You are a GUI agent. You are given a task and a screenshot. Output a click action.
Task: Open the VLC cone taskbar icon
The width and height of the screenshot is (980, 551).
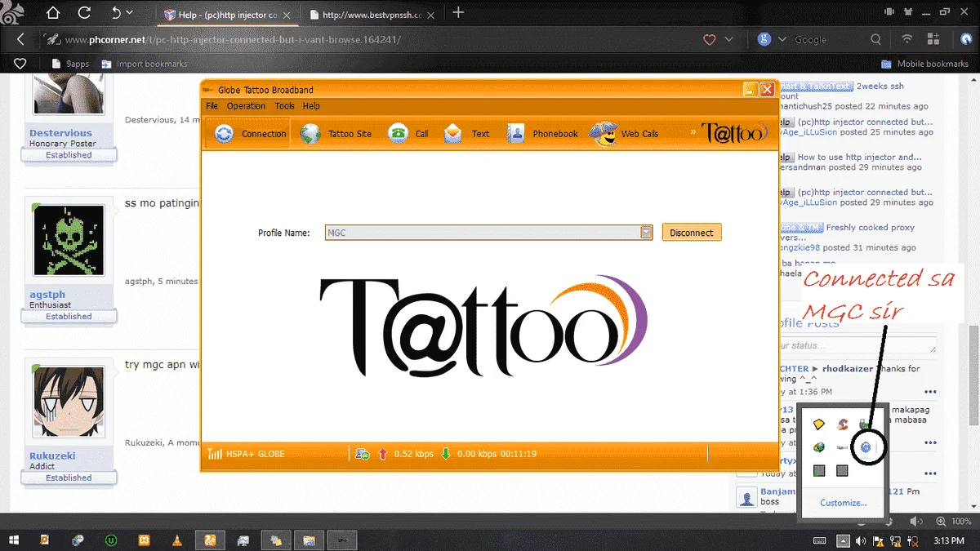(x=177, y=540)
